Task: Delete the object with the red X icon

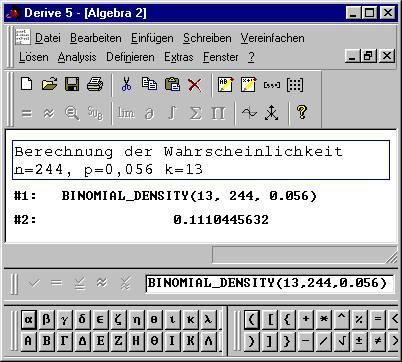Action: coord(195,85)
